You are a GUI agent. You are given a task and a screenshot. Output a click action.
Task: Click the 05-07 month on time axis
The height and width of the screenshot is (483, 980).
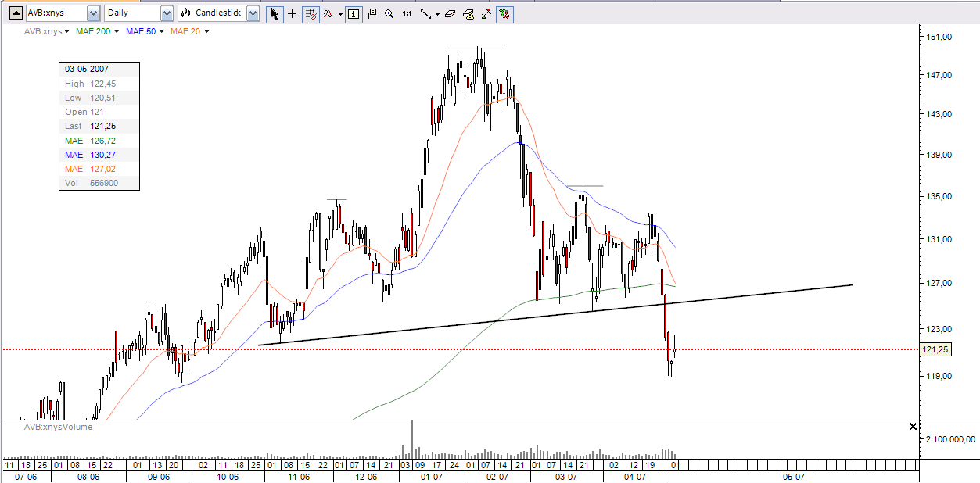pos(795,476)
